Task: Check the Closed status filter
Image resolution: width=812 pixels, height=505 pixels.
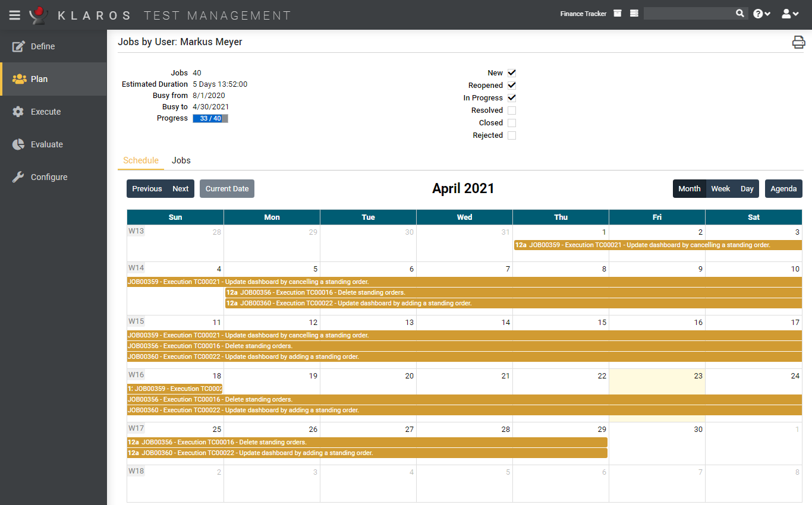Action: pos(512,122)
